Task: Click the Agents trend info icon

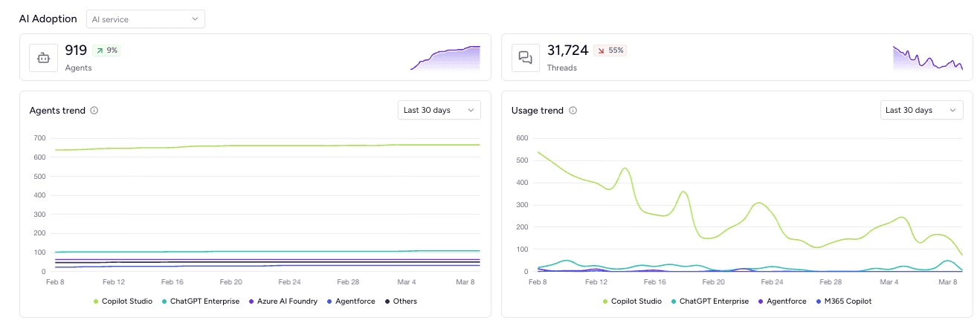Action: [x=94, y=111]
